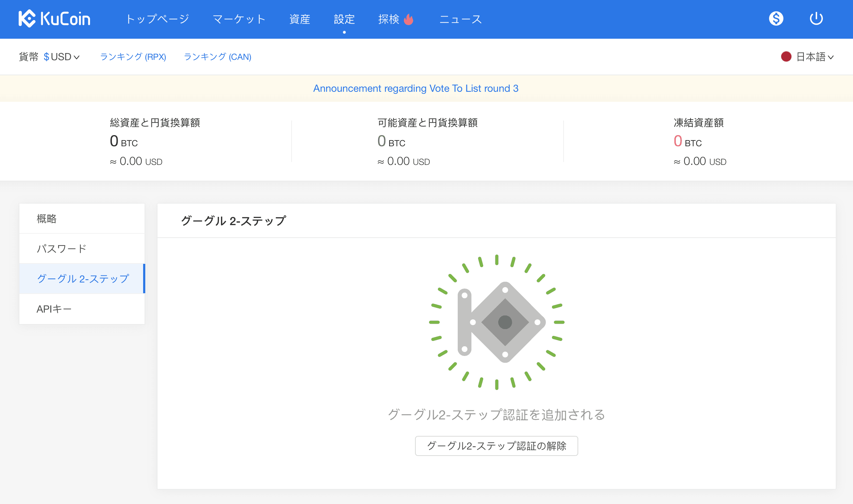Click the KuCoin logo

click(x=54, y=19)
